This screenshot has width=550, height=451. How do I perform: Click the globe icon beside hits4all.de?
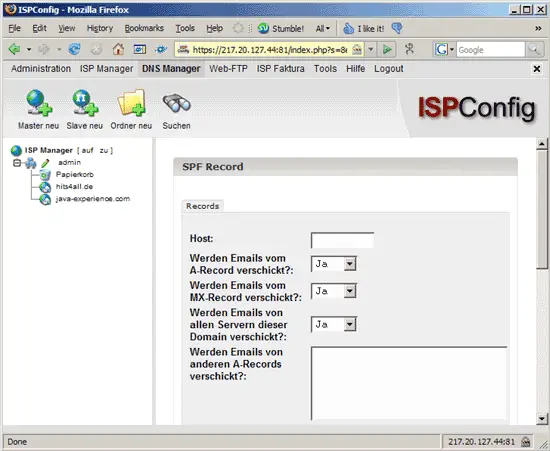point(45,187)
